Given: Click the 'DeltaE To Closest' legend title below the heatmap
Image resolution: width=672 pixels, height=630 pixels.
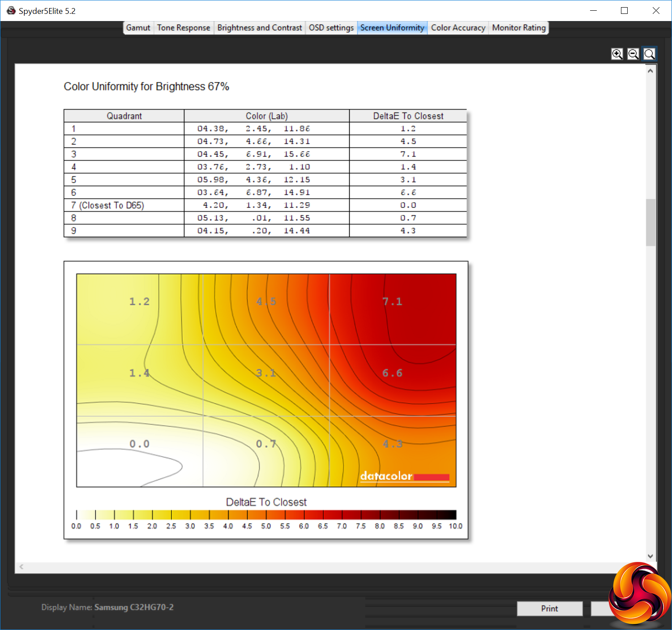Looking at the screenshot, I should [266, 502].
